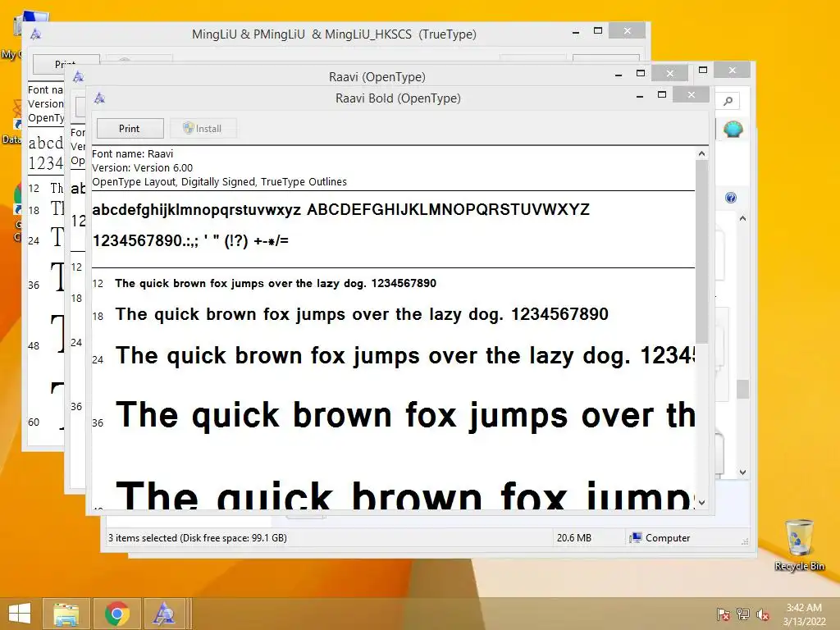This screenshot has height=630, width=840.
Task: Click the Raavi Bold (OpenType) title bar
Action: tap(398, 98)
